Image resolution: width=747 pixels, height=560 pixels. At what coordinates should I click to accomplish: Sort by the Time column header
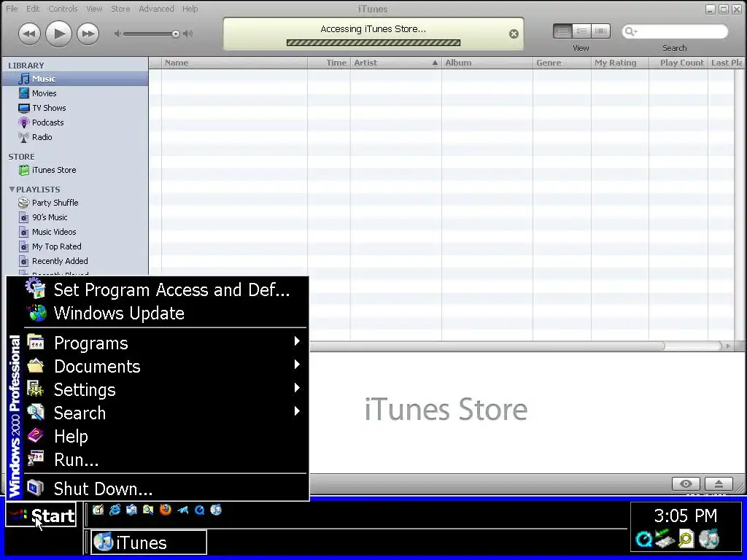point(329,63)
